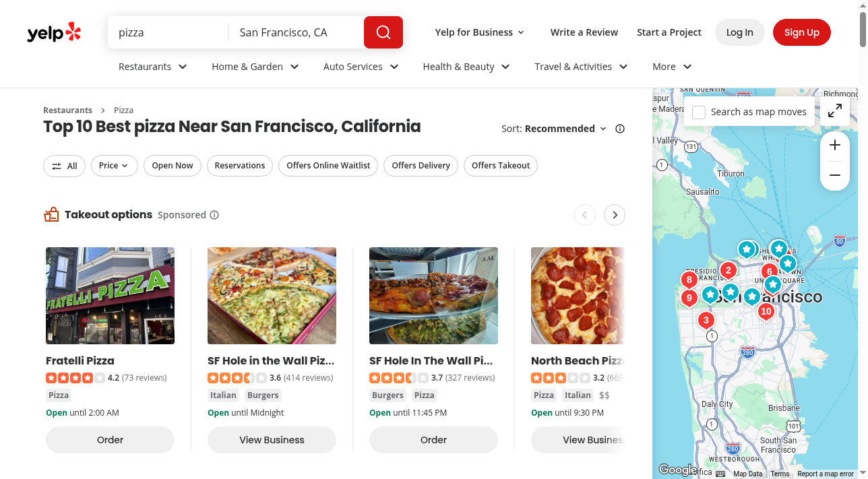This screenshot has height=479, width=868.
Task: Open the Price filter dropdown
Action: click(115, 166)
